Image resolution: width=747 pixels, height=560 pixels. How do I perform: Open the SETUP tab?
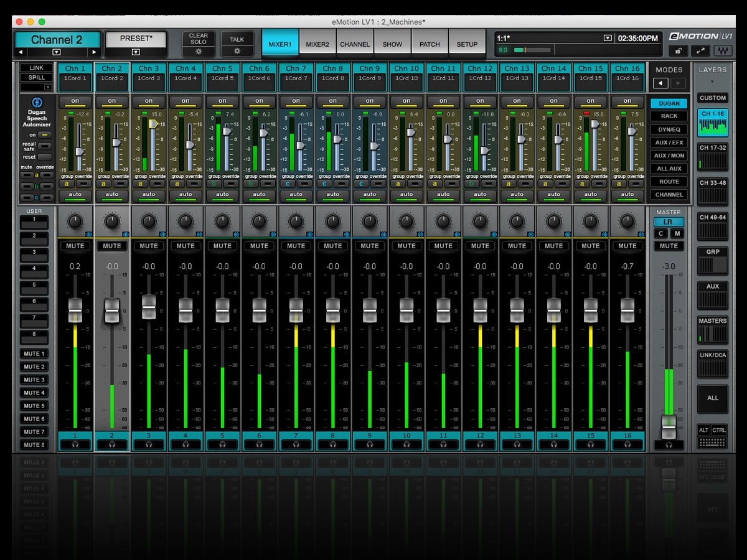pos(467,44)
